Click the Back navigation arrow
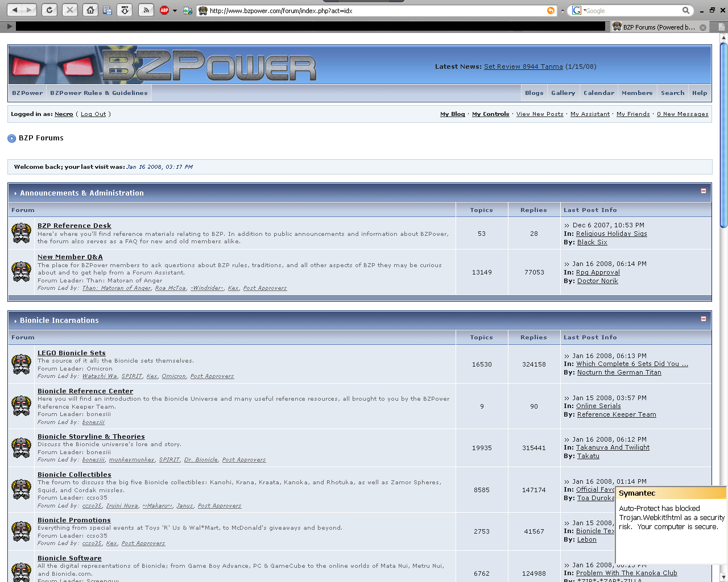Viewport: 728px width, 582px height. pos(16,10)
